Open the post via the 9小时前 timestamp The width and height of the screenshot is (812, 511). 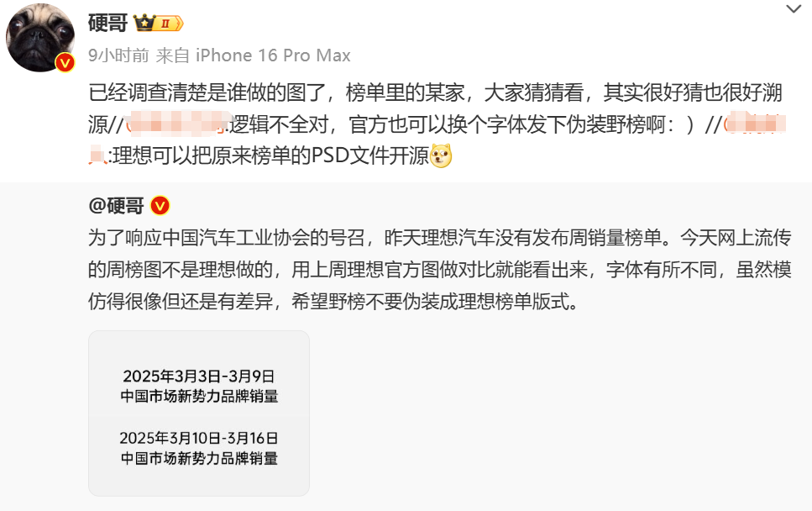click(118, 55)
